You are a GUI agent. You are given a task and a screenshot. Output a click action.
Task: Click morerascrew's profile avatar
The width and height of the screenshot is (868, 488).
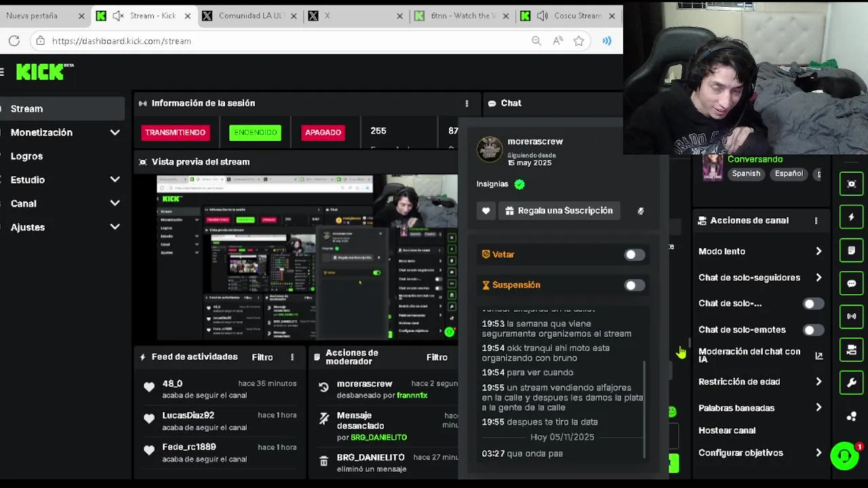click(490, 150)
